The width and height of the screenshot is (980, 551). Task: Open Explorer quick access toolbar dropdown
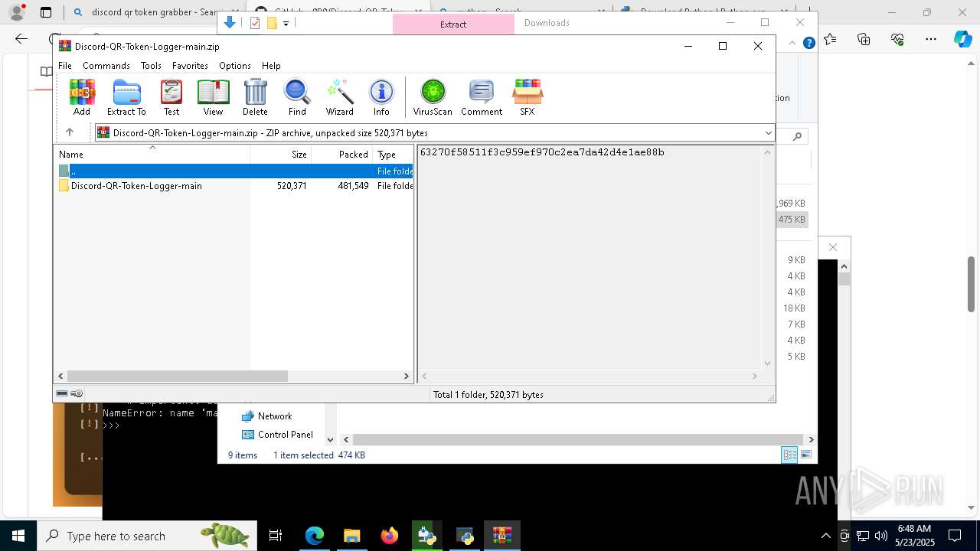click(x=286, y=24)
